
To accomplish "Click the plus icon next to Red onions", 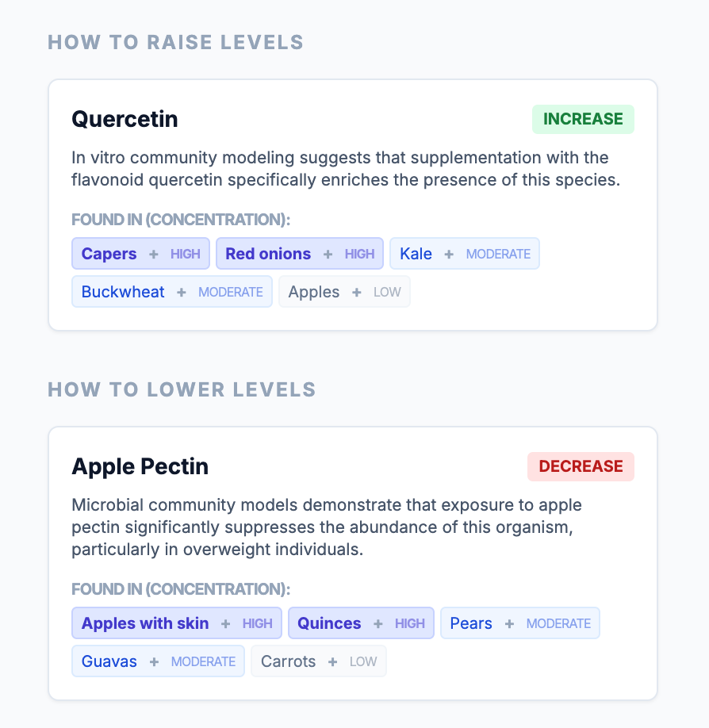I will point(328,255).
